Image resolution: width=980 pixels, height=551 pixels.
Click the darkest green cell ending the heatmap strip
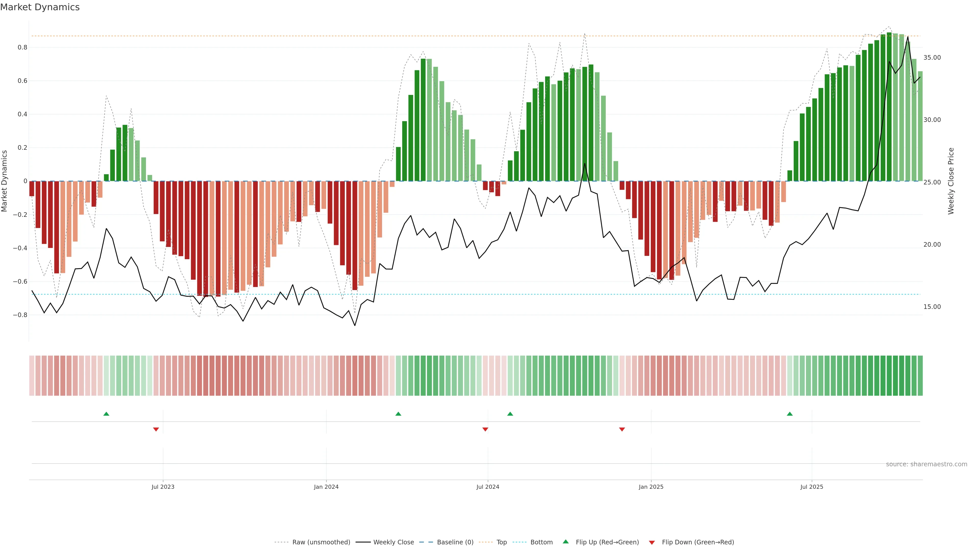(x=920, y=376)
